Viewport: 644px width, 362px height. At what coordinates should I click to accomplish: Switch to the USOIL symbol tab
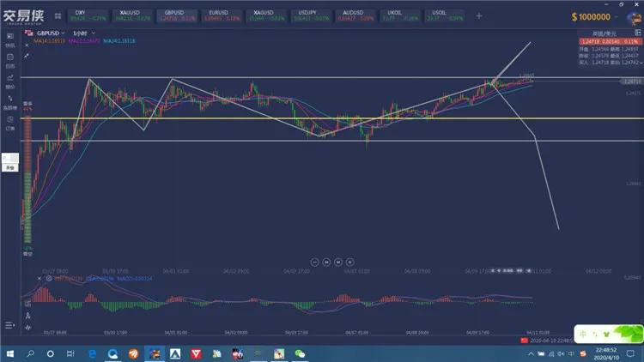(x=445, y=15)
